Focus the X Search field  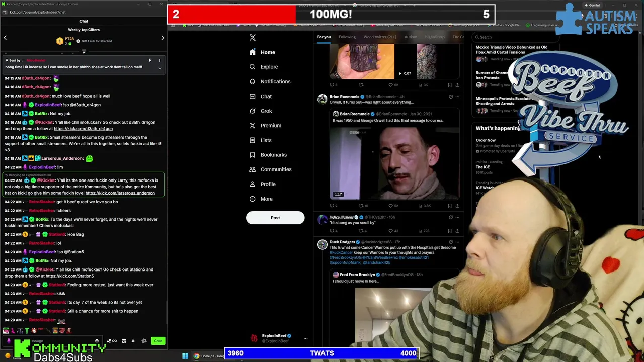pos(516,37)
